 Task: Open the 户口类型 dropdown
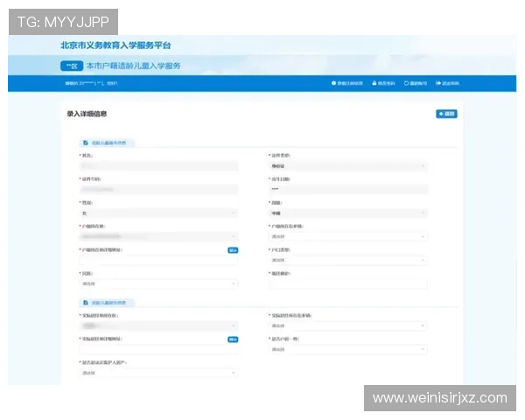point(347,260)
